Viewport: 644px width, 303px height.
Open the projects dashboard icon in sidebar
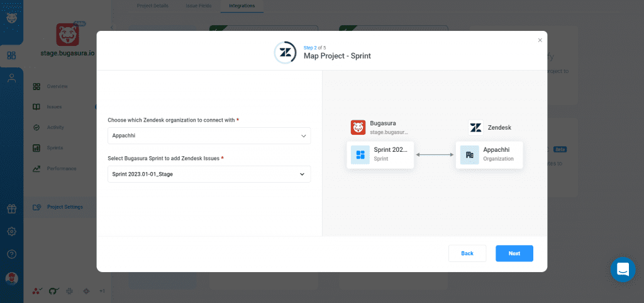click(11, 55)
